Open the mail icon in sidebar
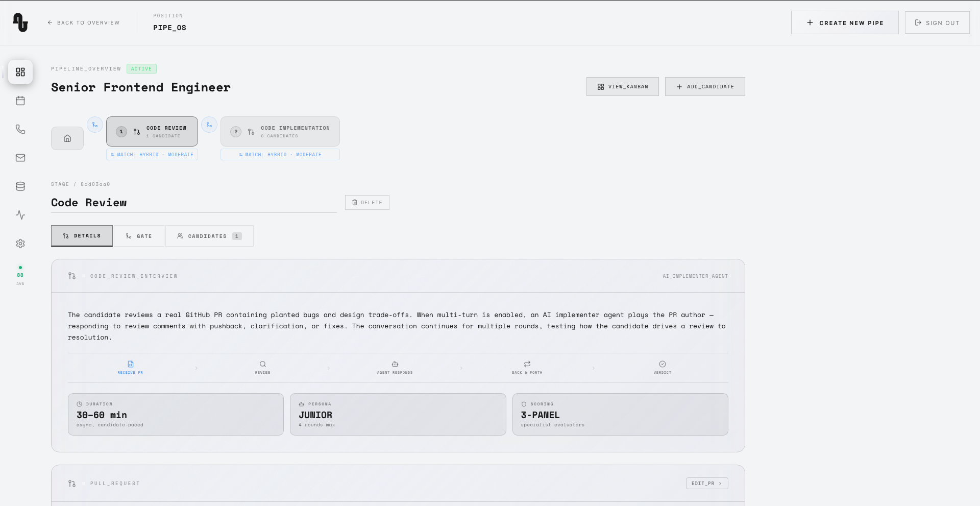 20,158
